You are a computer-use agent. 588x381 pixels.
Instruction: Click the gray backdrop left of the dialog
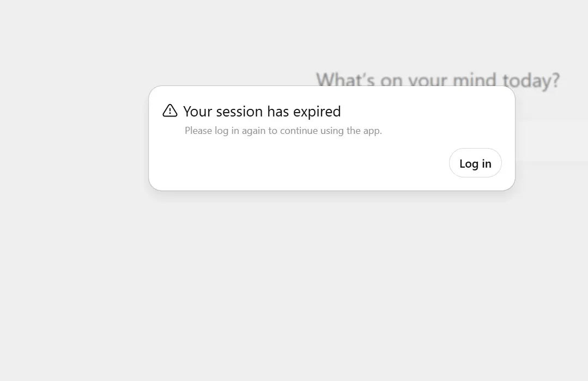pyautogui.click(x=74, y=139)
